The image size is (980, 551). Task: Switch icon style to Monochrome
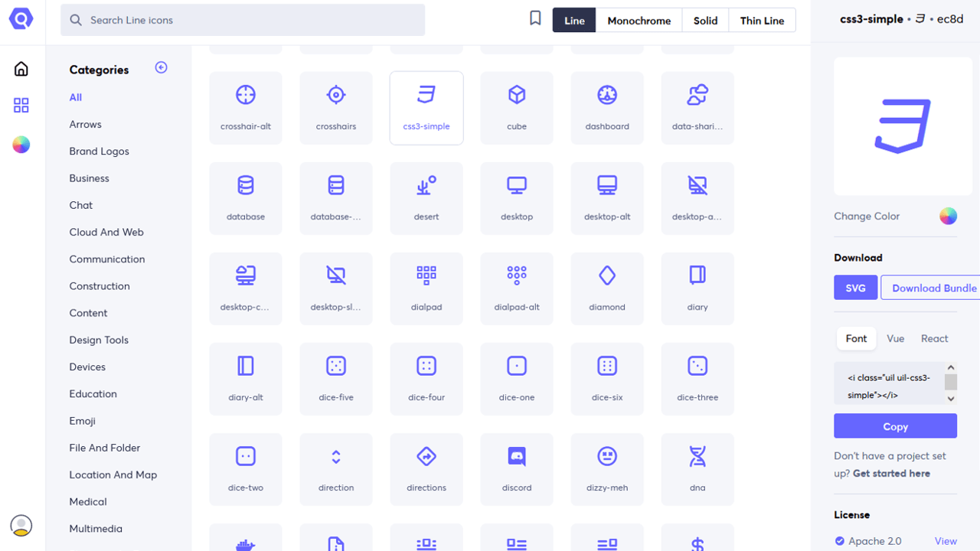(x=639, y=21)
